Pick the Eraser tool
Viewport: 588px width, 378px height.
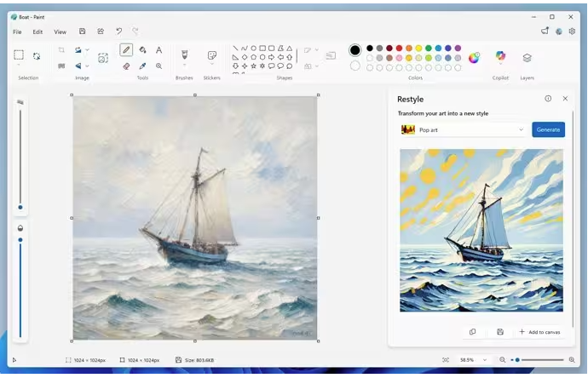(126, 66)
